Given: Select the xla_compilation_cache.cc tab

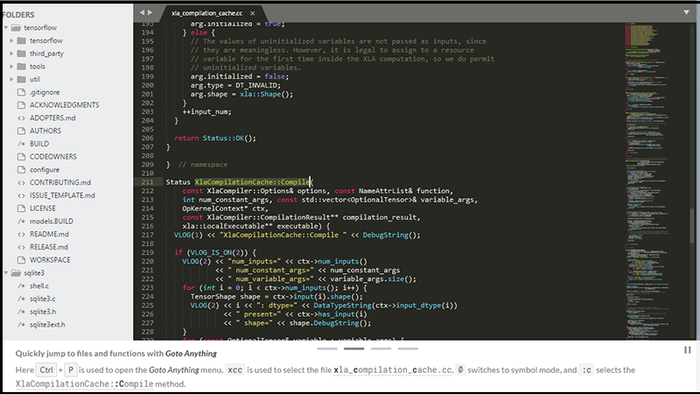Looking at the screenshot, I should coord(207,13).
